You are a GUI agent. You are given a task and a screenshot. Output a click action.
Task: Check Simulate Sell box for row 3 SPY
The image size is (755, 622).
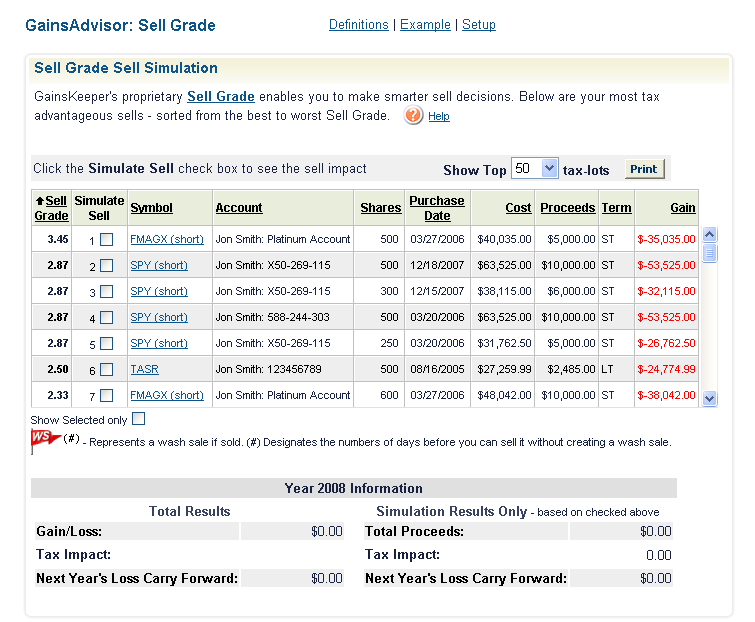106,291
